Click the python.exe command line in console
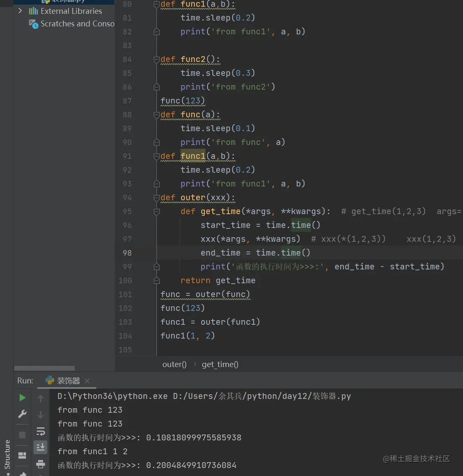 point(204,396)
